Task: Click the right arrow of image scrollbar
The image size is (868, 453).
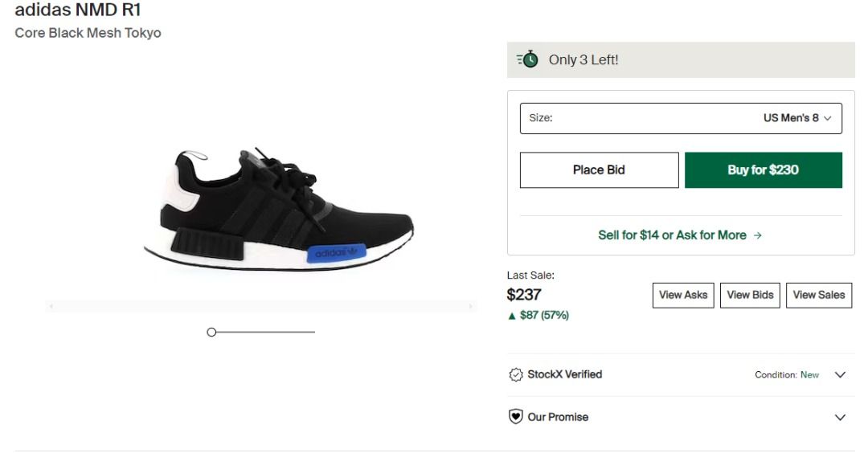Action: pos(471,307)
